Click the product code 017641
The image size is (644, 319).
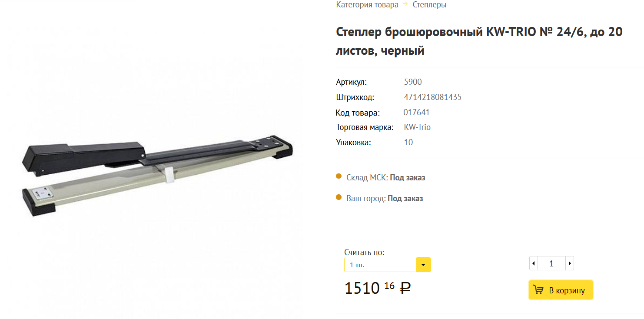point(417,112)
